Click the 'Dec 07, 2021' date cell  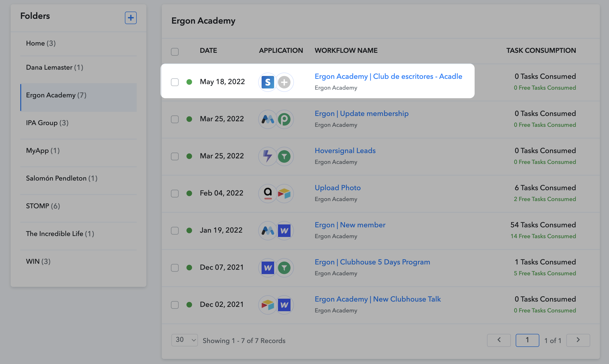click(222, 268)
